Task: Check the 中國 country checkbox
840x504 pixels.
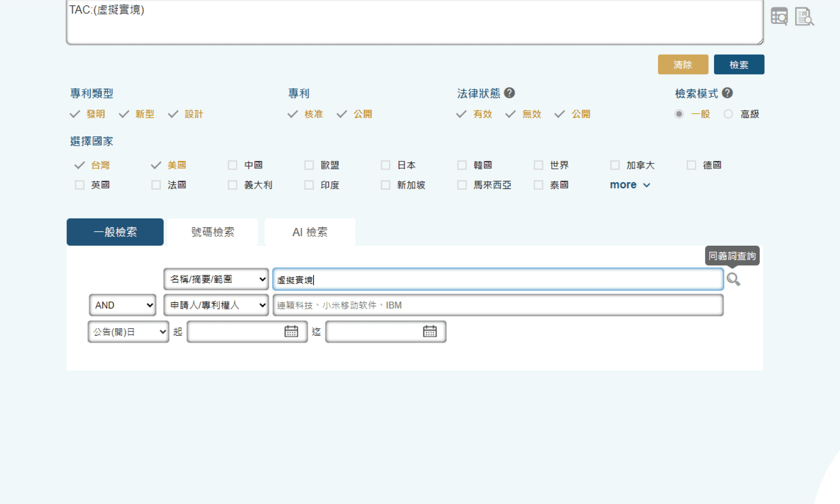Action: pyautogui.click(x=233, y=165)
